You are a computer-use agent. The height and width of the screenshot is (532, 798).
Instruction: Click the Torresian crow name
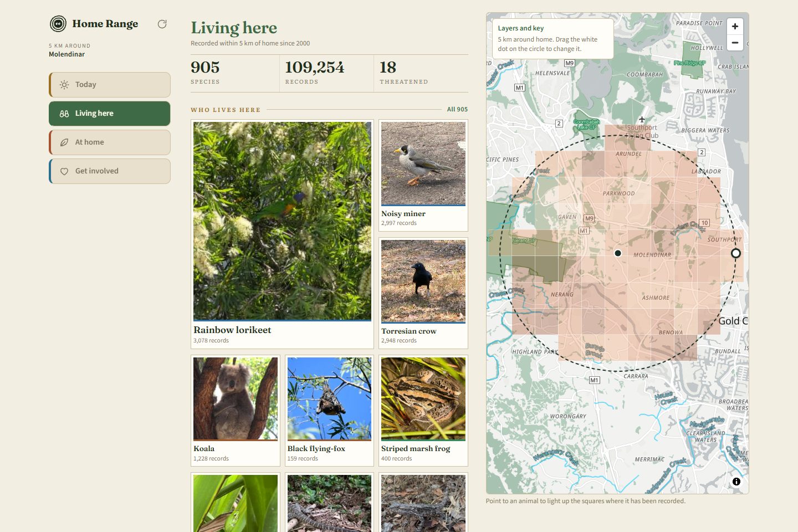click(x=409, y=331)
